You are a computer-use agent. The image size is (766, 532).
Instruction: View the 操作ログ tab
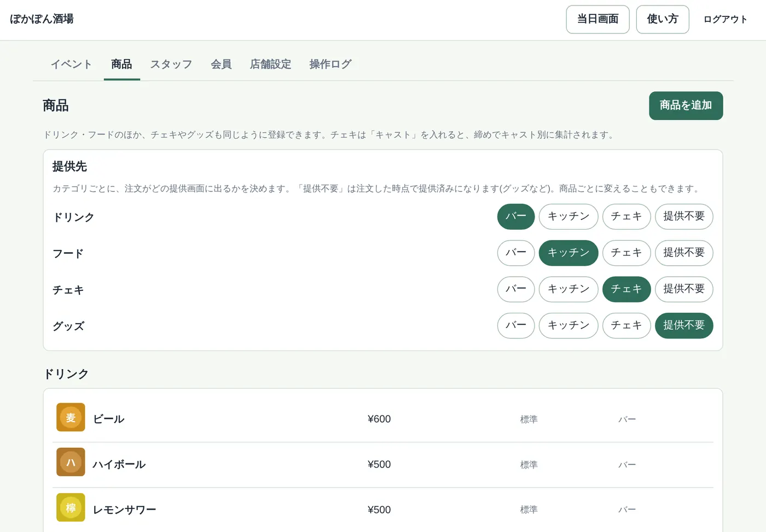coord(330,65)
